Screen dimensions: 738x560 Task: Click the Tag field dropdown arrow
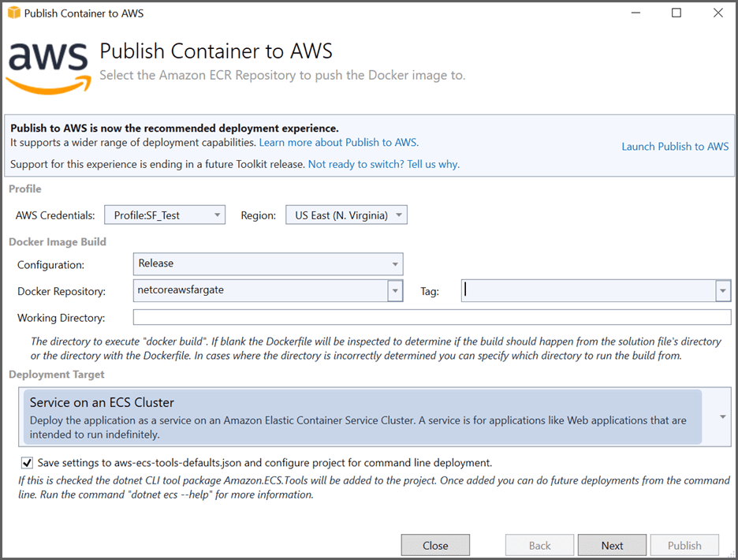click(722, 290)
